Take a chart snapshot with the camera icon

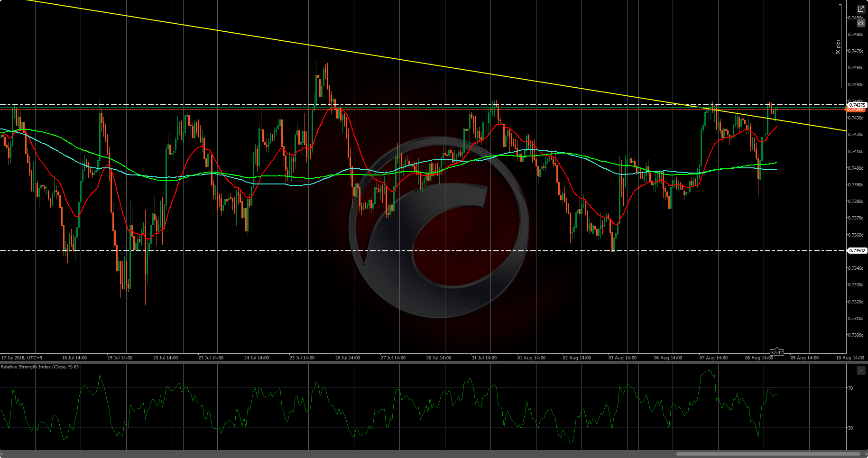point(861,23)
